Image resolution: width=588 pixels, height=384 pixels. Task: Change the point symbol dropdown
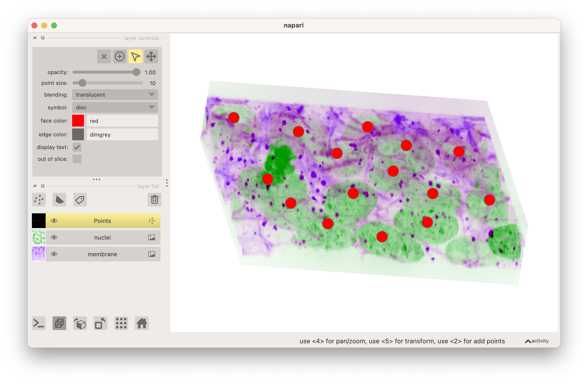pos(115,107)
